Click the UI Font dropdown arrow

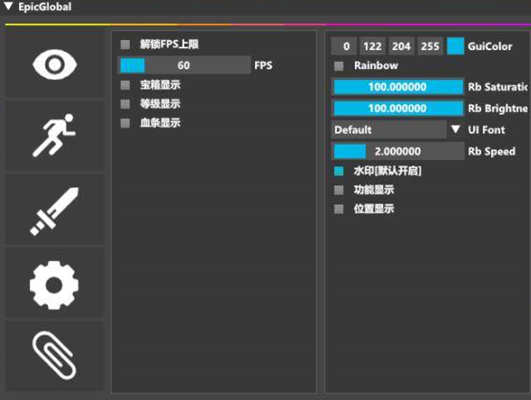coord(455,130)
